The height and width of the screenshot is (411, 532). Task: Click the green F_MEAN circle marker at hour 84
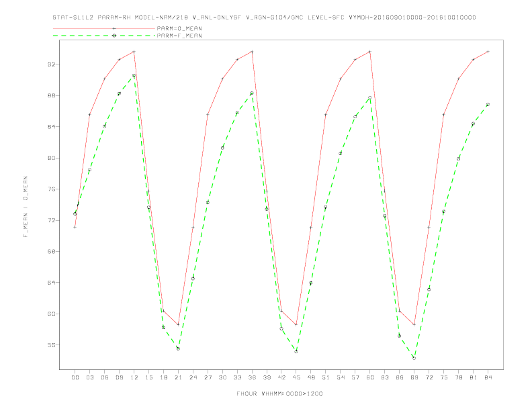pyautogui.click(x=488, y=105)
